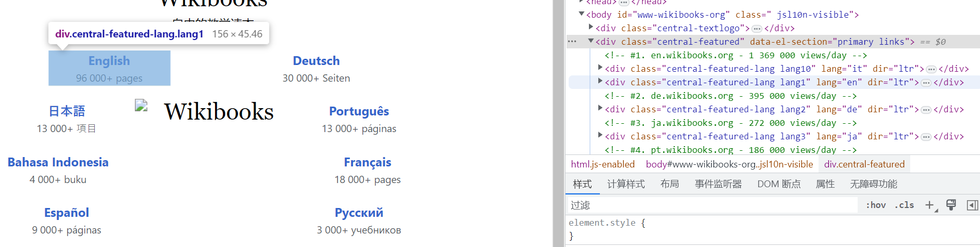Expand the lang1 English div node
The width and height of the screenshot is (980, 247).
pyautogui.click(x=600, y=81)
